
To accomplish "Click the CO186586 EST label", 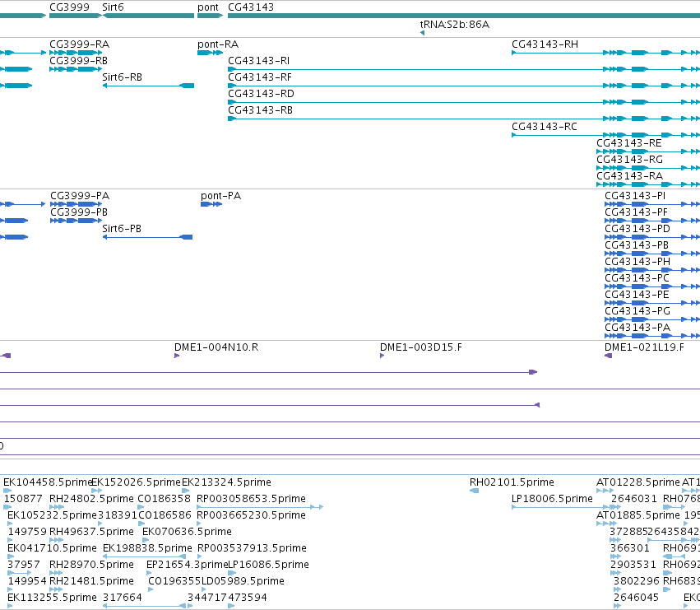I will tap(165, 515).
